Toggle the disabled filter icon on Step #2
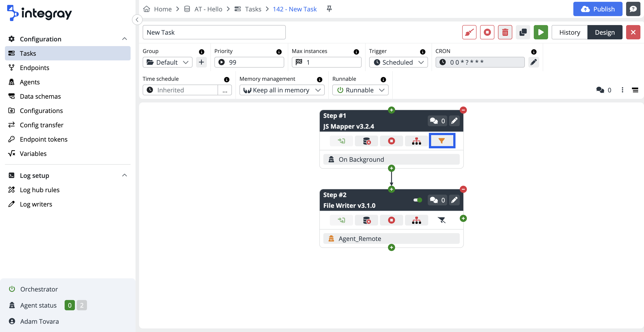Image resolution: width=644 pixels, height=332 pixels. point(441,220)
